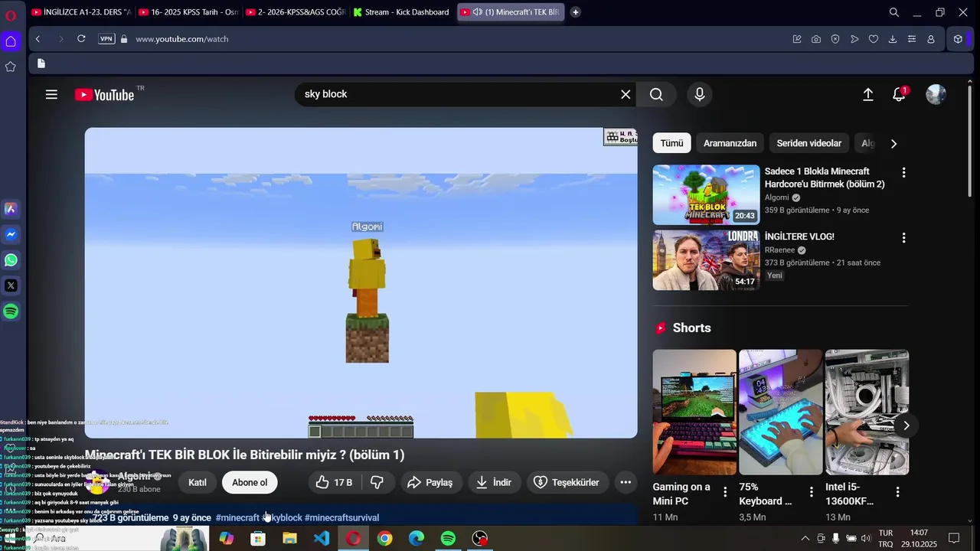Screen dimensions: 980x551
Task: Open the Opera sidebar home button
Action: pyautogui.click(x=11, y=41)
